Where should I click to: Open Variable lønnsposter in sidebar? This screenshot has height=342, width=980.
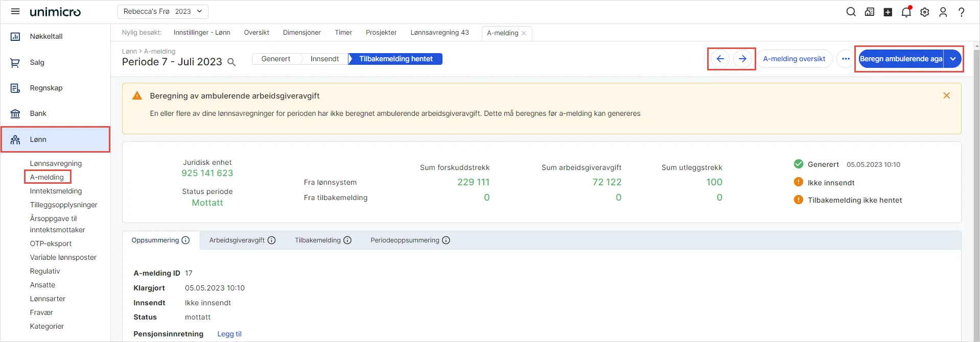(x=63, y=257)
